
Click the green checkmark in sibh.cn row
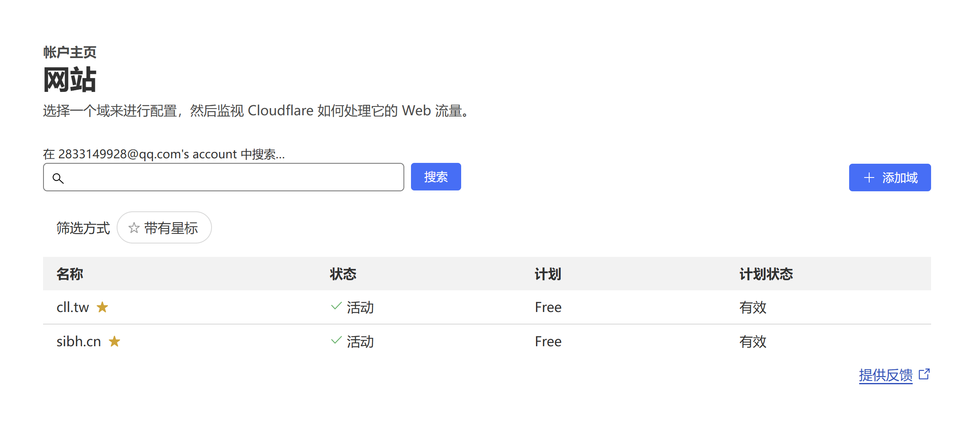[x=336, y=340]
